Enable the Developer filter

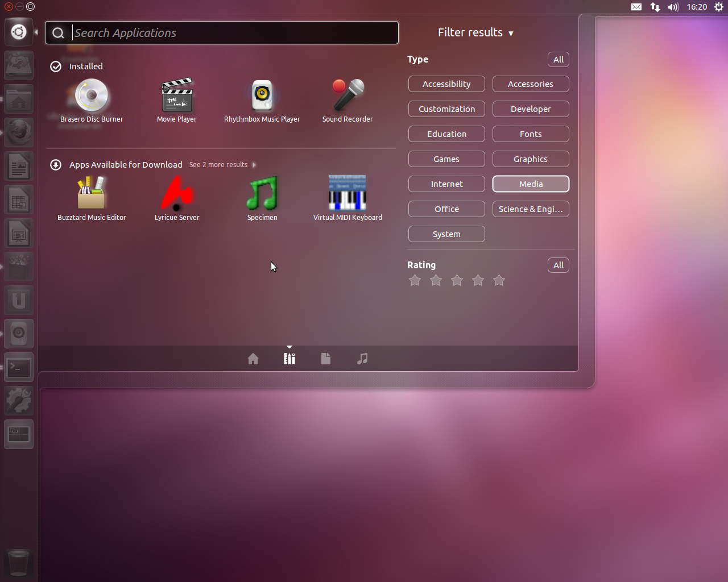[531, 109]
